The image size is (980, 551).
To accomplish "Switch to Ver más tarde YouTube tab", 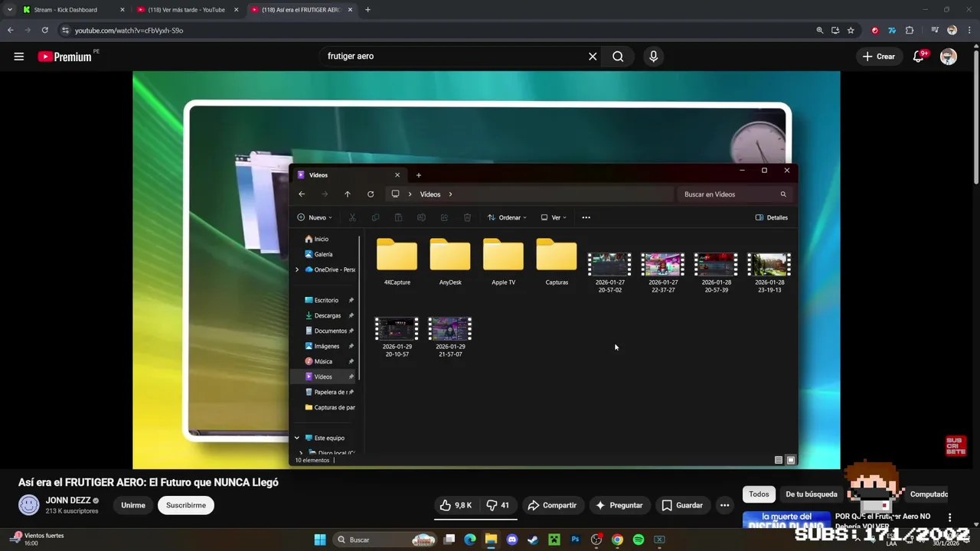I will click(x=188, y=10).
